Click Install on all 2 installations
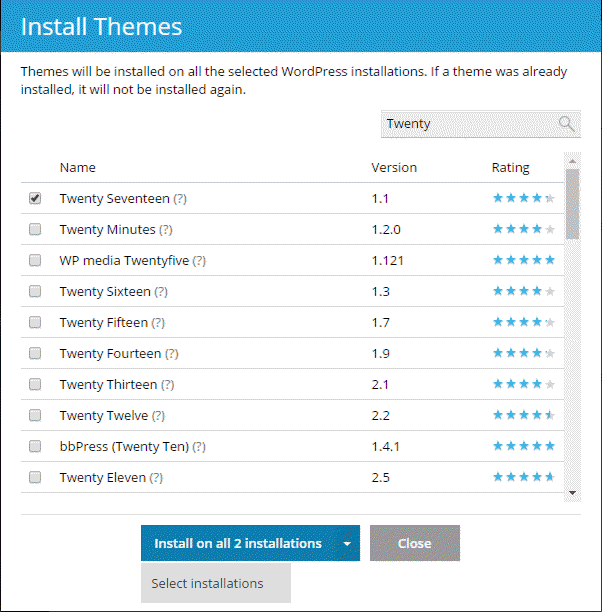 point(238,544)
